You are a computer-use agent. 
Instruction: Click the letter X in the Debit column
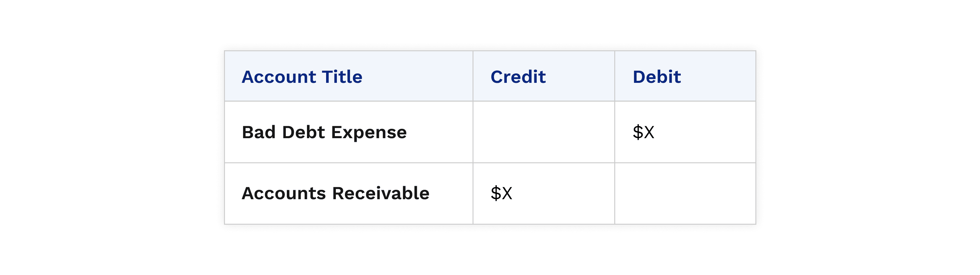[x=649, y=132]
